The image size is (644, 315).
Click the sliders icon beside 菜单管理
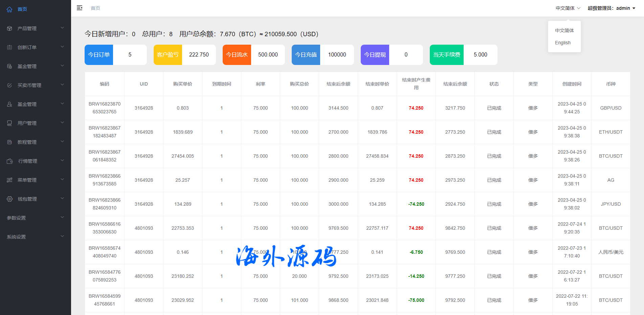(9, 180)
